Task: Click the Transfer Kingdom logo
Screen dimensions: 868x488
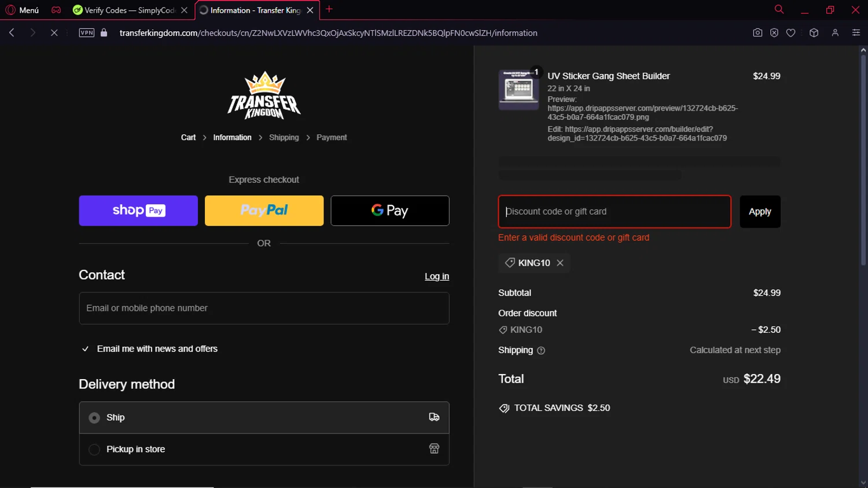Action: [264, 95]
